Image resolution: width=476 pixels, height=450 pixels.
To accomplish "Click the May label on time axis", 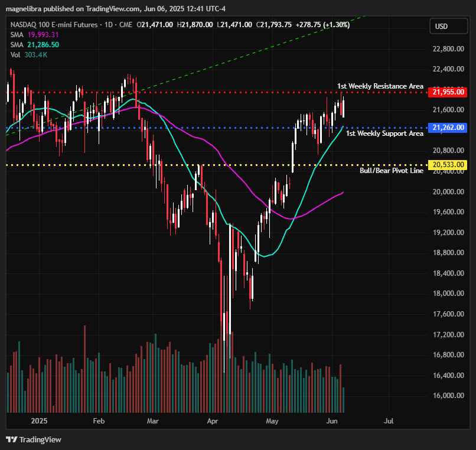I will coord(272,421).
